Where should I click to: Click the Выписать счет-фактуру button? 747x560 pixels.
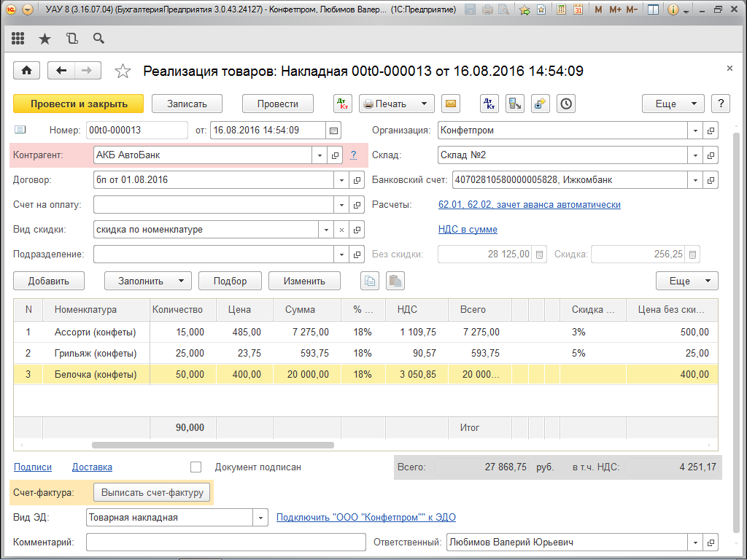pos(152,493)
